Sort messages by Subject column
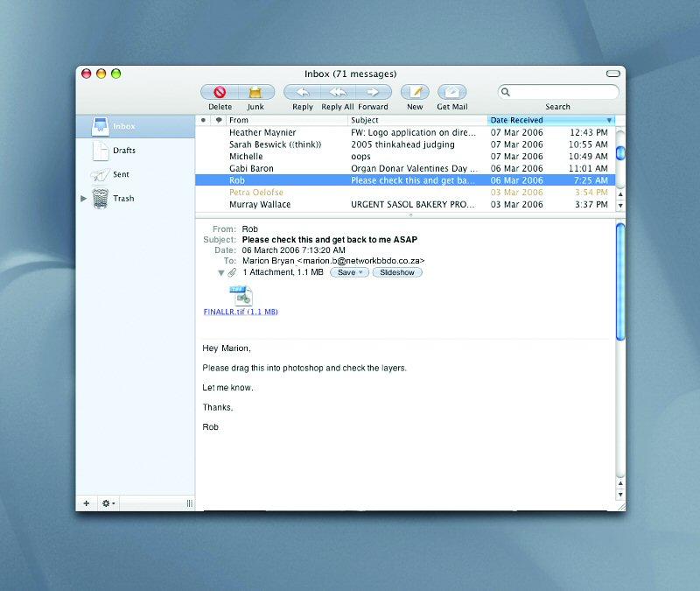Screen dimensions: 700x591 pyautogui.click(x=416, y=120)
